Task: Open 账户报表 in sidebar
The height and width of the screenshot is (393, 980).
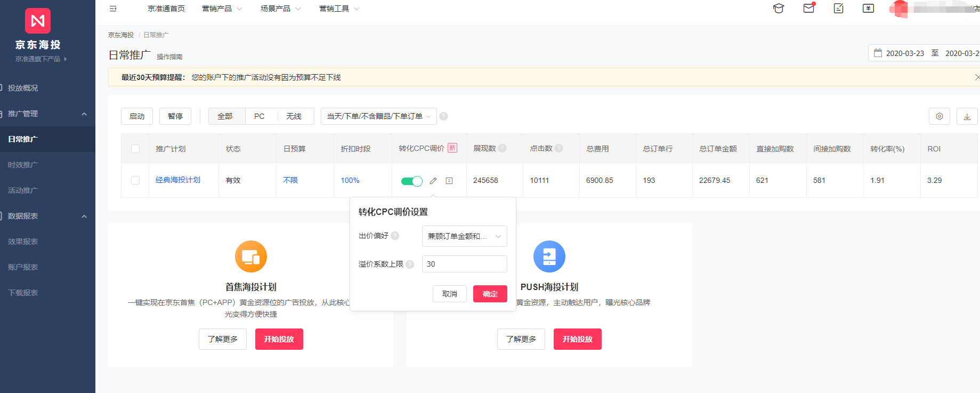Action: 23,267
